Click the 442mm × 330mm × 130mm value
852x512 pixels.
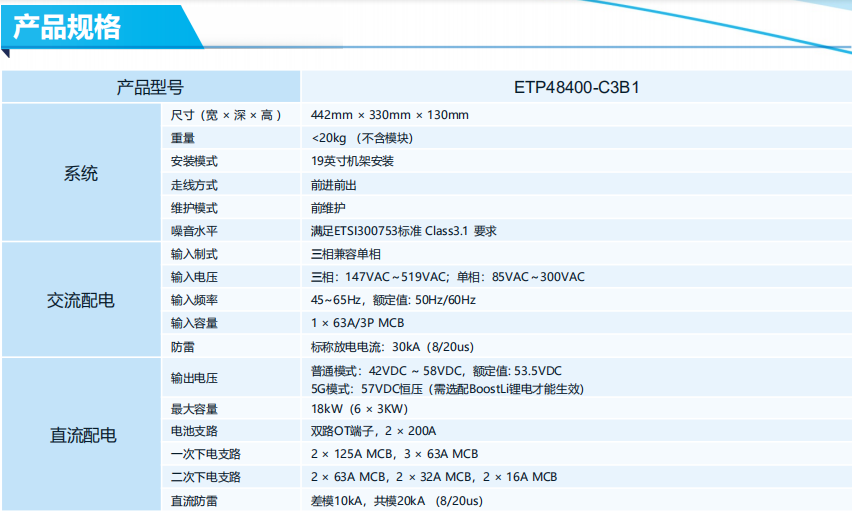390,115
